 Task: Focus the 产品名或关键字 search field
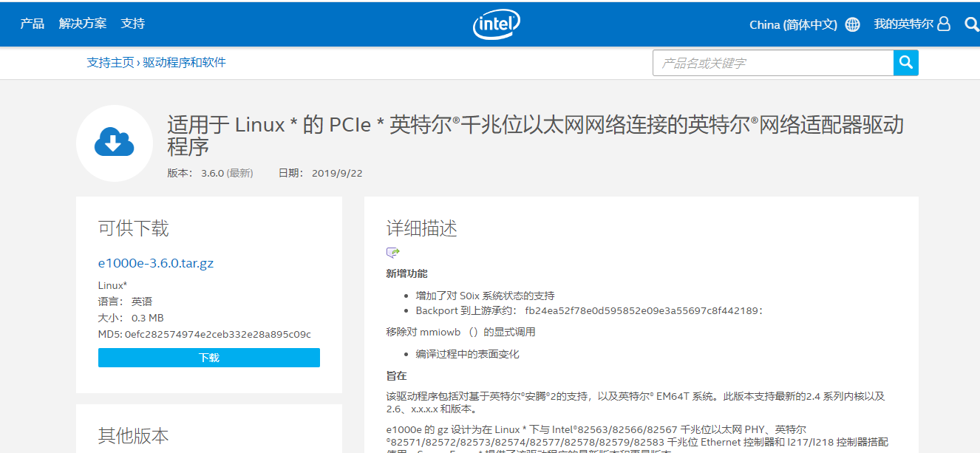coord(773,63)
